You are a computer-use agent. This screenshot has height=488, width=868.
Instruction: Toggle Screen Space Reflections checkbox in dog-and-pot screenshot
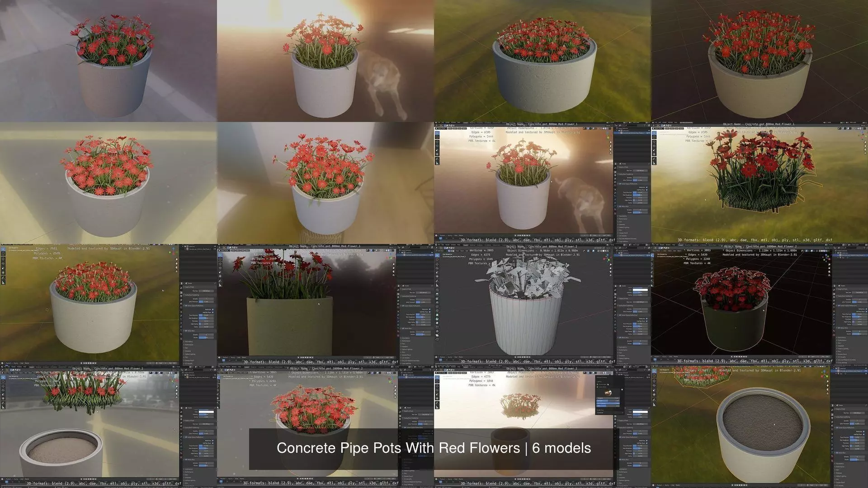click(620, 184)
